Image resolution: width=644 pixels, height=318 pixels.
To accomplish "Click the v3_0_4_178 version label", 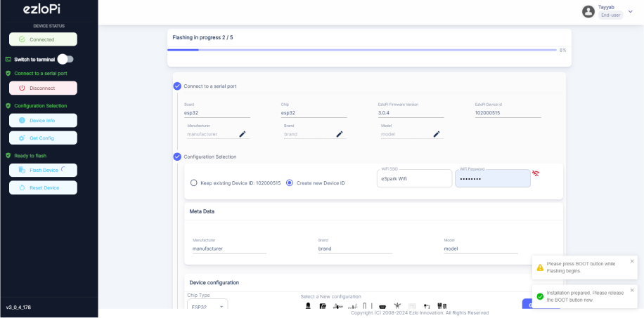I will pyautogui.click(x=18, y=307).
